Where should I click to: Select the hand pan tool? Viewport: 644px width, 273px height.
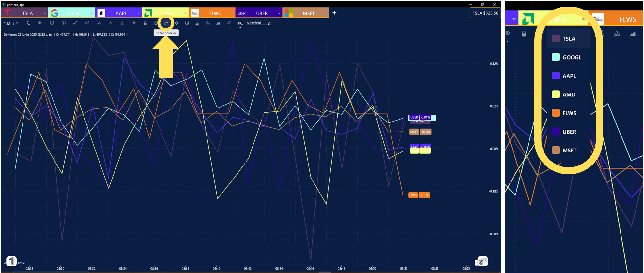(29, 23)
